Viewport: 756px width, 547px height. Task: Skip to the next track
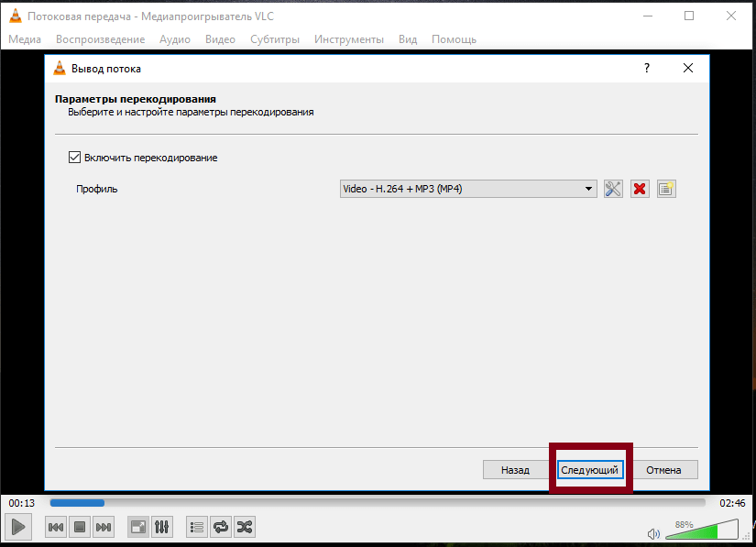coord(104,527)
